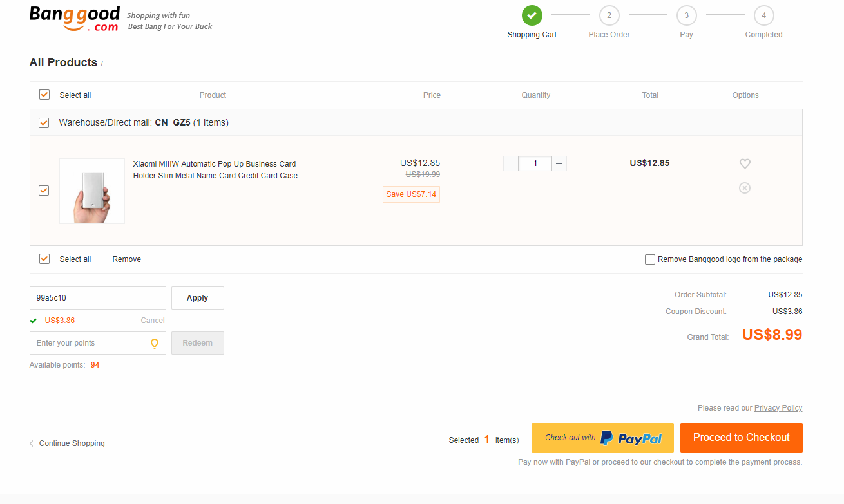Click the Enter your points field
Viewport: 844px width, 504px height.
98,343
